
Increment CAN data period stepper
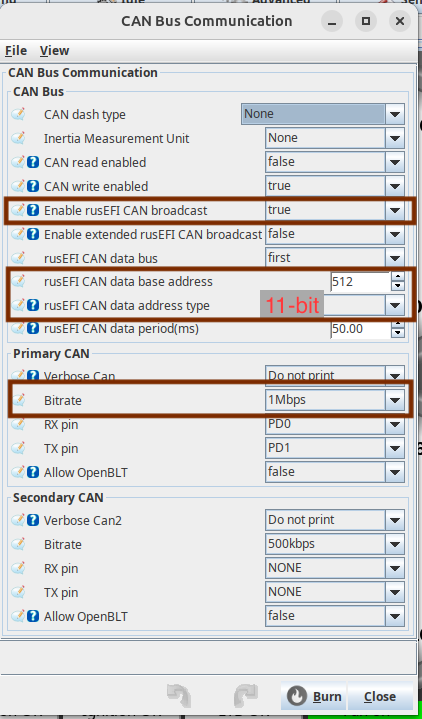tap(398, 324)
